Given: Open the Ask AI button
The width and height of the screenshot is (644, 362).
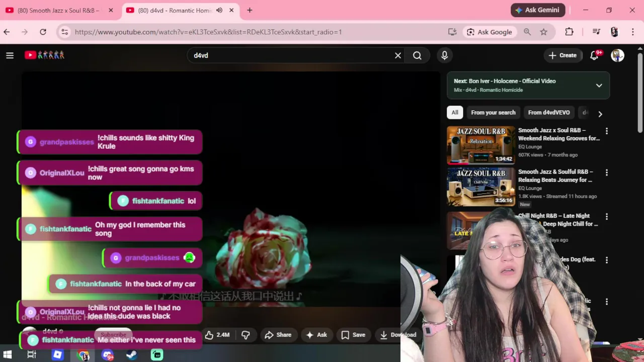Looking at the screenshot, I should (x=316, y=335).
